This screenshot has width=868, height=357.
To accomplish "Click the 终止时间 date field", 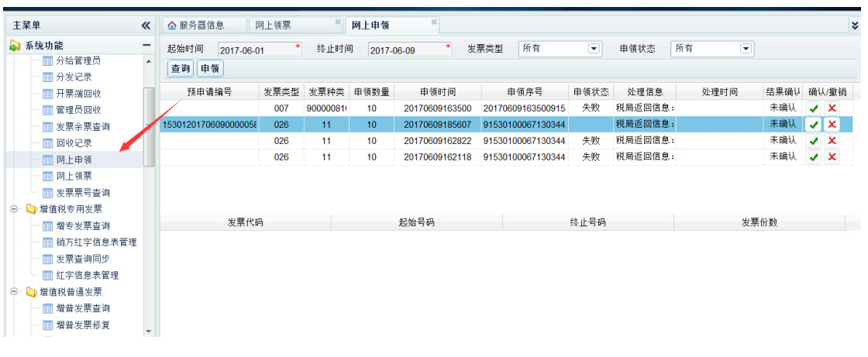I will 410,50.
